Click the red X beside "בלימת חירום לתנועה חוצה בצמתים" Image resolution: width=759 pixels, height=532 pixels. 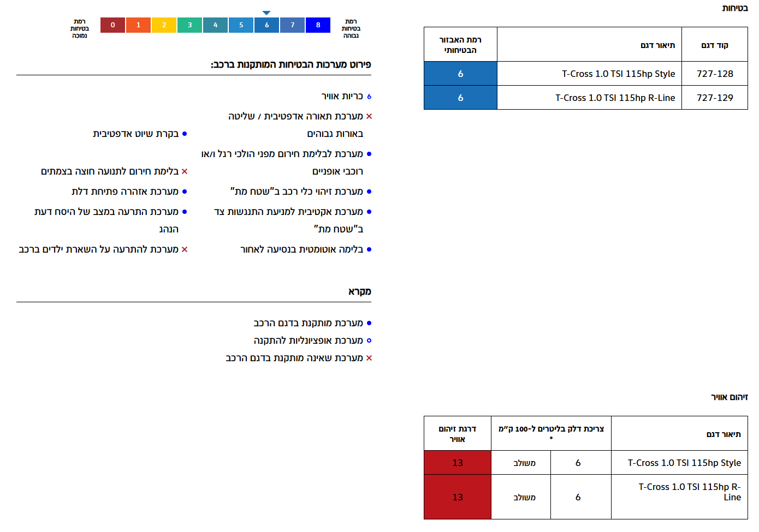click(x=185, y=171)
